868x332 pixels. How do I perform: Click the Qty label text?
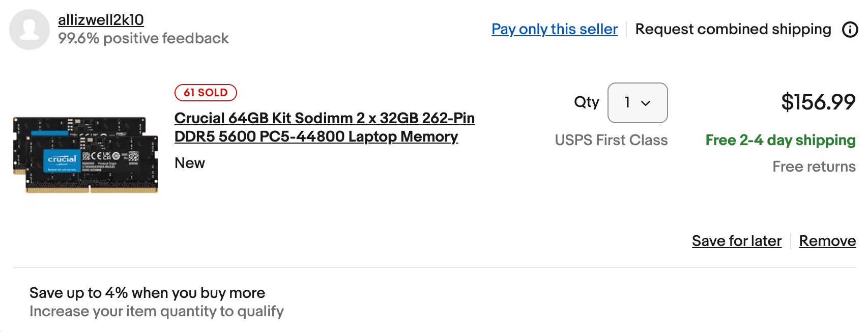(586, 102)
